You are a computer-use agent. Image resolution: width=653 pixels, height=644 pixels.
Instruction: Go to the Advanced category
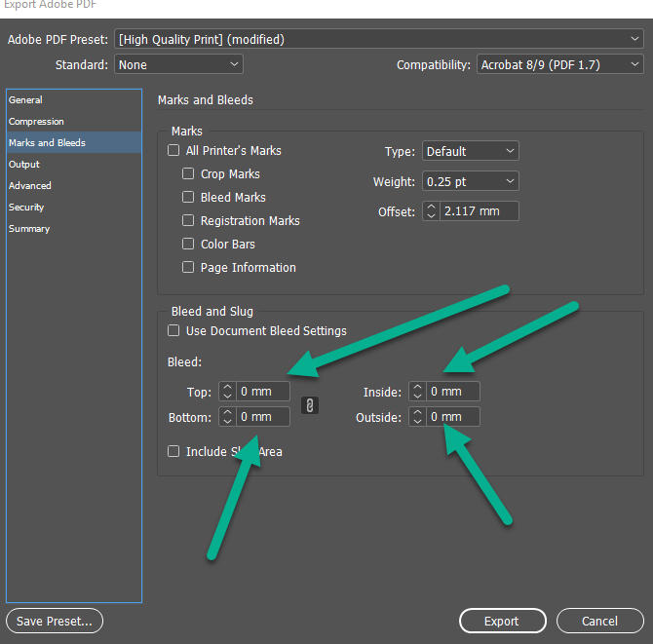pos(74,185)
